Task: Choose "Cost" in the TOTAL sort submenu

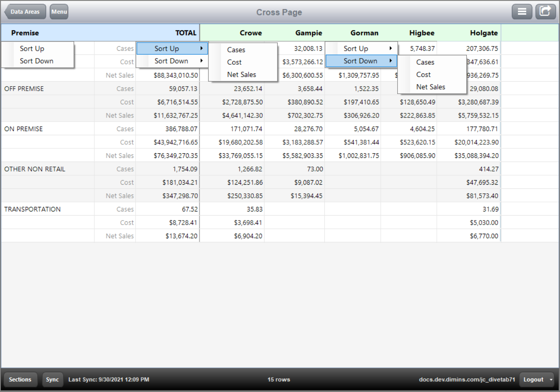Action: click(x=234, y=62)
